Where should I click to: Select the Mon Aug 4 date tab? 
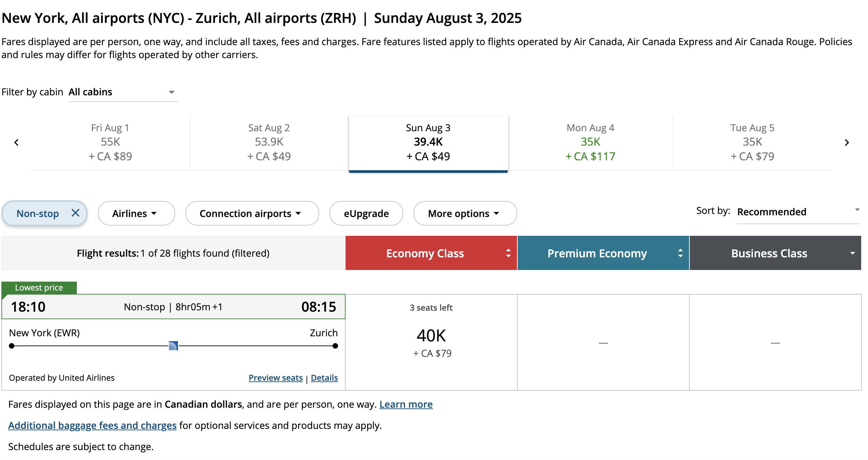590,143
